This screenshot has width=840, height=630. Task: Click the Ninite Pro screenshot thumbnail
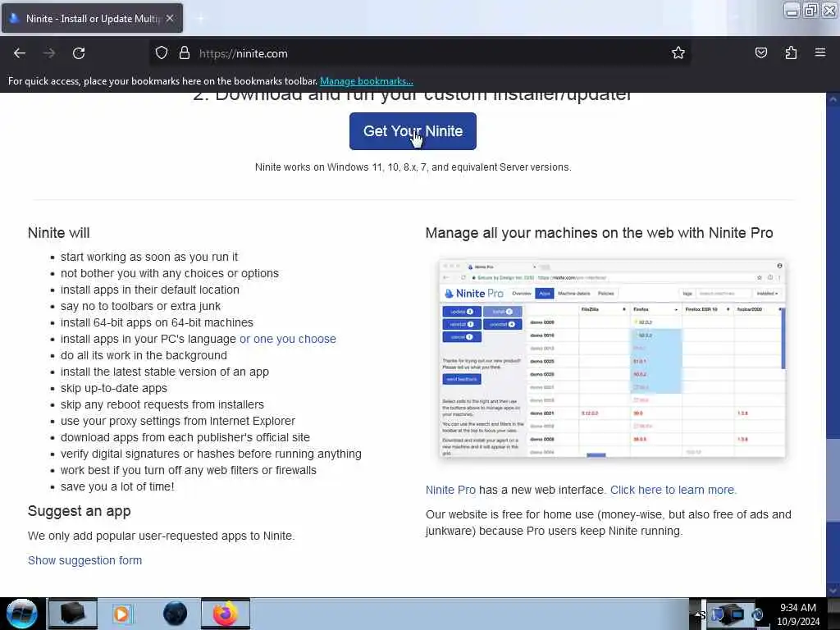(612, 358)
